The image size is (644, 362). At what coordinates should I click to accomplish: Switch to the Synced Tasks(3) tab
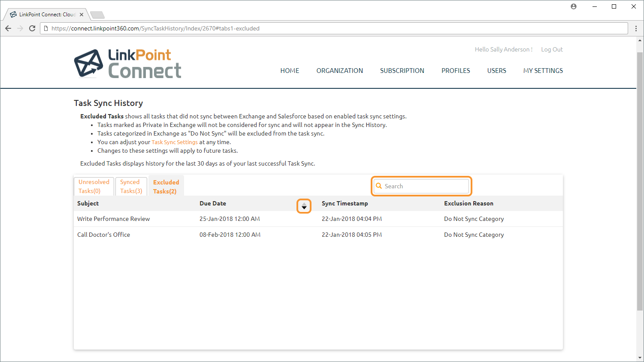(131, 187)
